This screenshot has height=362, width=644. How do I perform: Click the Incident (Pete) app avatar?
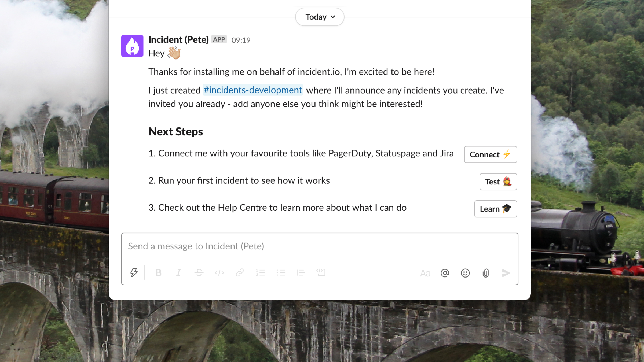point(132,46)
